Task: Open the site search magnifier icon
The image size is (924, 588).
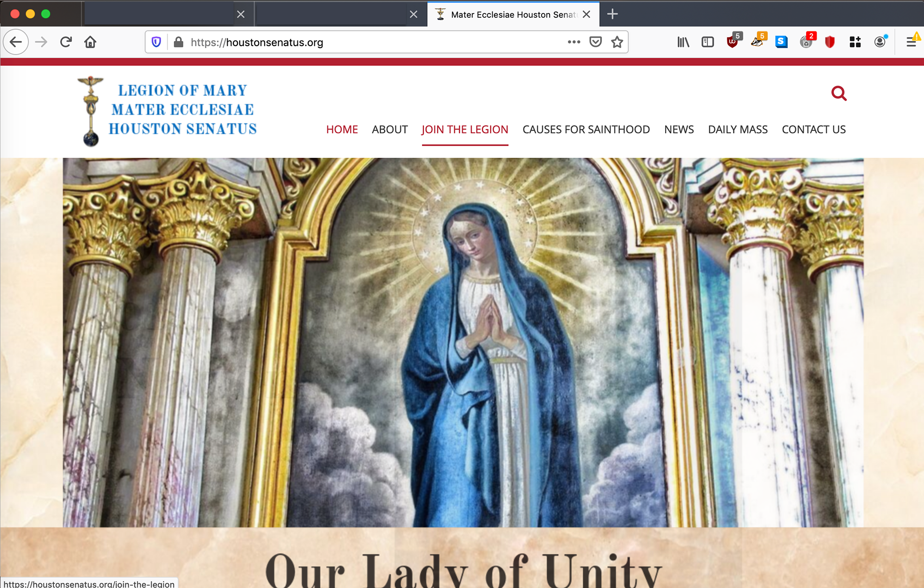Action: coord(839,93)
